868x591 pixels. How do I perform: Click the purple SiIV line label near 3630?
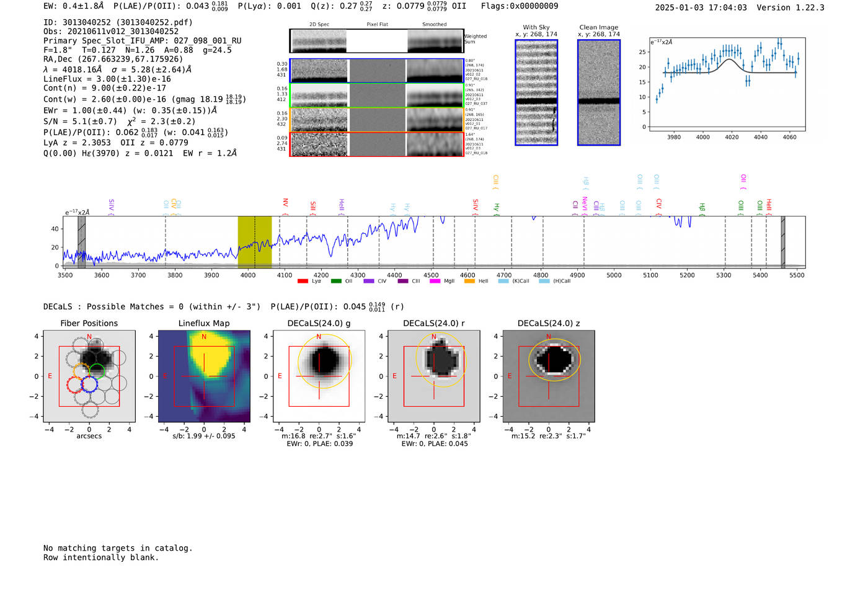tap(112, 206)
